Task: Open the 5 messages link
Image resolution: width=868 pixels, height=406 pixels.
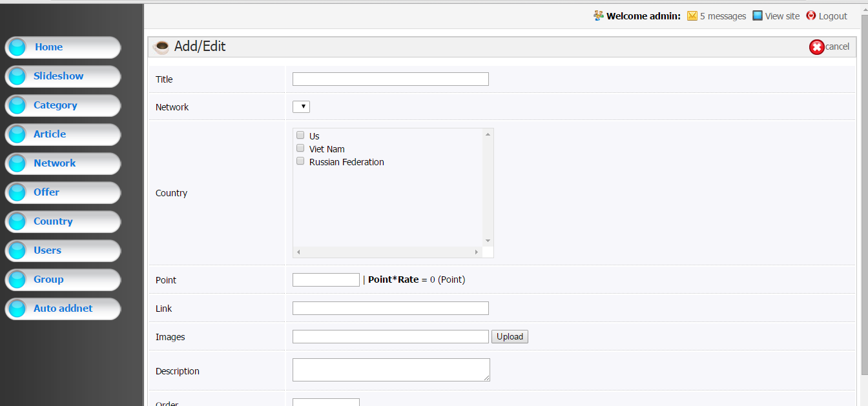Action: tap(723, 16)
